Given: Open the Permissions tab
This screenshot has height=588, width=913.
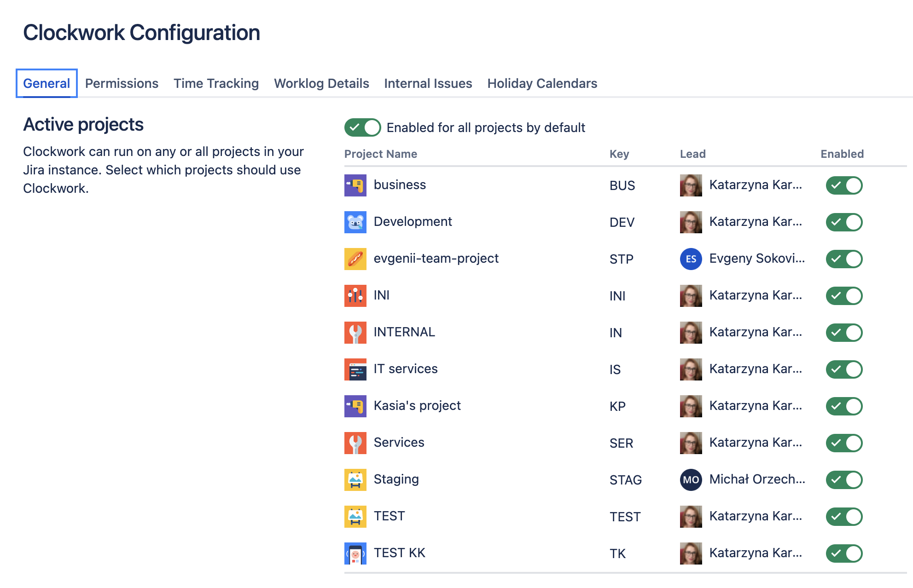Looking at the screenshot, I should point(122,83).
